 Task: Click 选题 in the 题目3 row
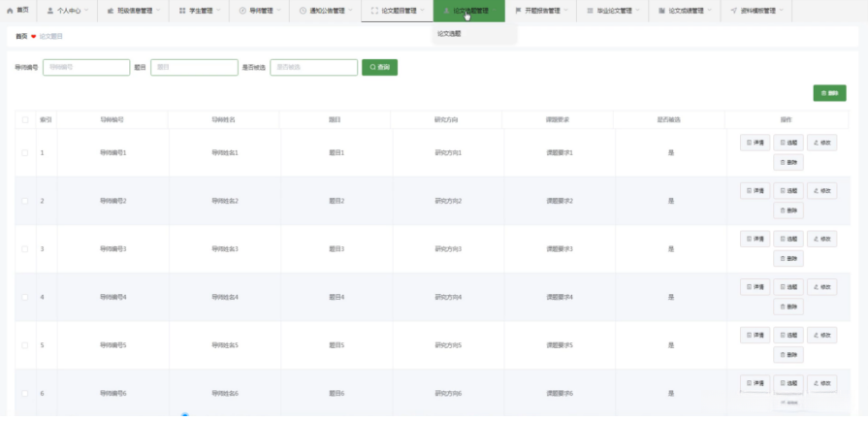(x=788, y=239)
